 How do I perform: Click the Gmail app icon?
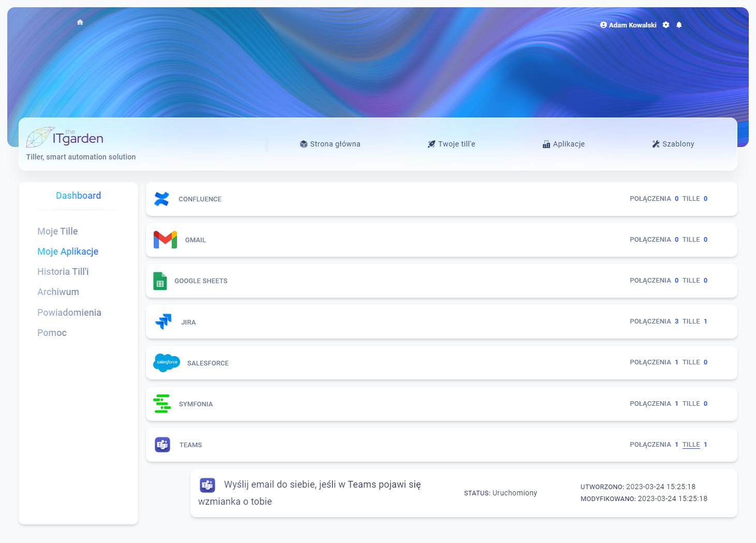(x=165, y=240)
